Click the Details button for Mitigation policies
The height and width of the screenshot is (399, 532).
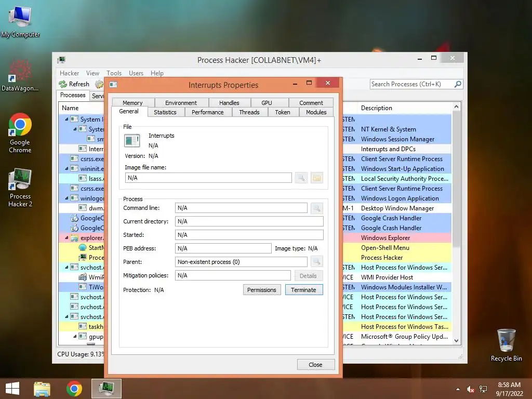pos(308,275)
